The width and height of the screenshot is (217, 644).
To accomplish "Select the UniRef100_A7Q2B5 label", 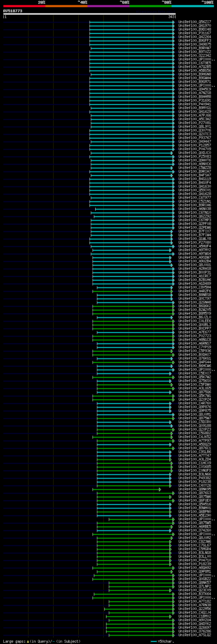I will coord(195,67).
